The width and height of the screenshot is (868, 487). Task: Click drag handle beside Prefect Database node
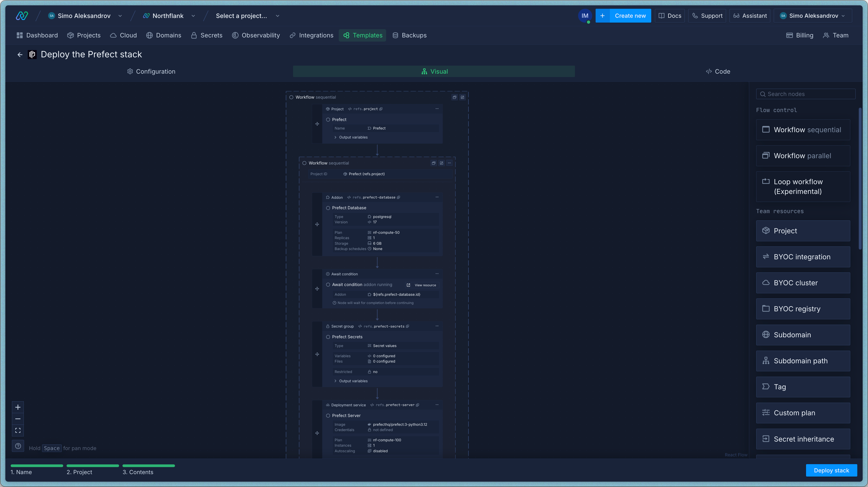tap(317, 225)
